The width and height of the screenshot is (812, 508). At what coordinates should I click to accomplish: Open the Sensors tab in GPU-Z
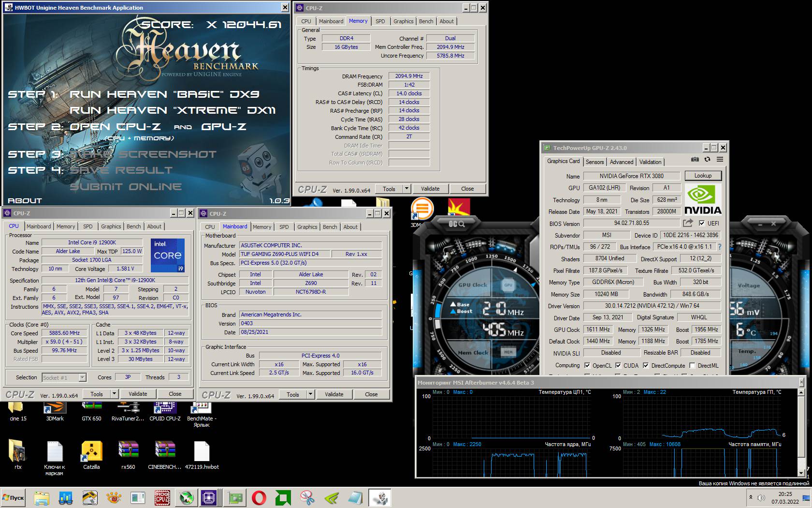pyautogui.click(x=594, y=162)
